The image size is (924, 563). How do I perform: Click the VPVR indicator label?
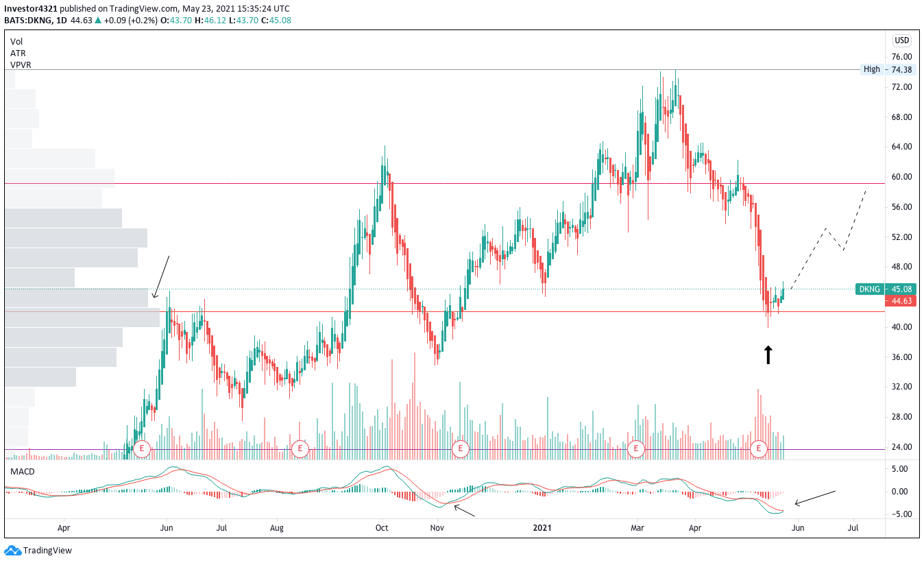pos(21,65)
